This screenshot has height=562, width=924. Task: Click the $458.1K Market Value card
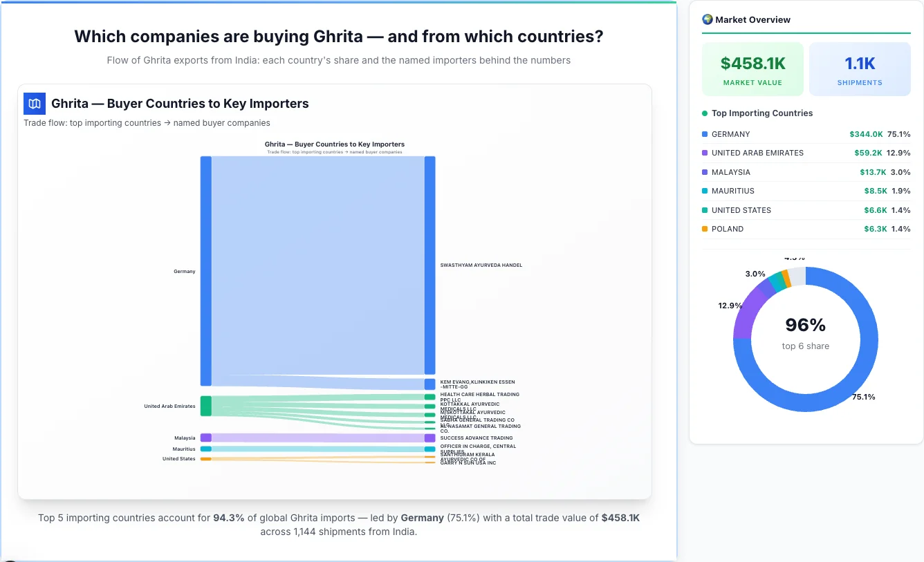[752, 68]
